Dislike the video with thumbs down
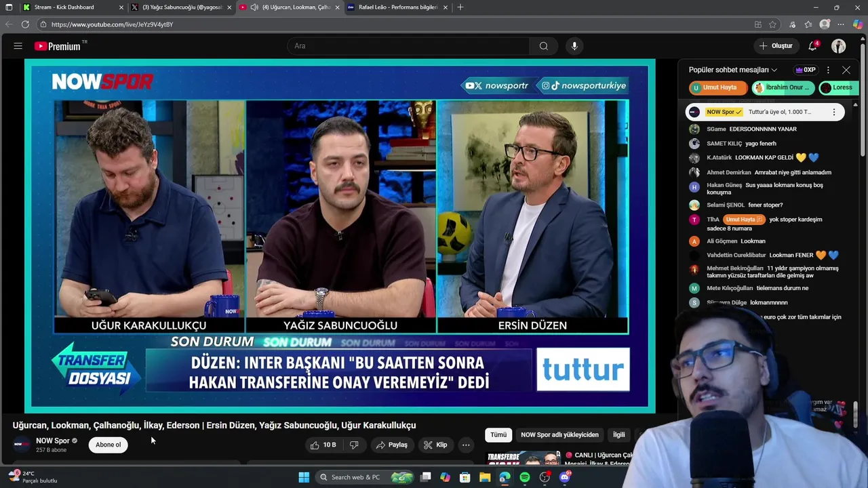 (354, 445)
